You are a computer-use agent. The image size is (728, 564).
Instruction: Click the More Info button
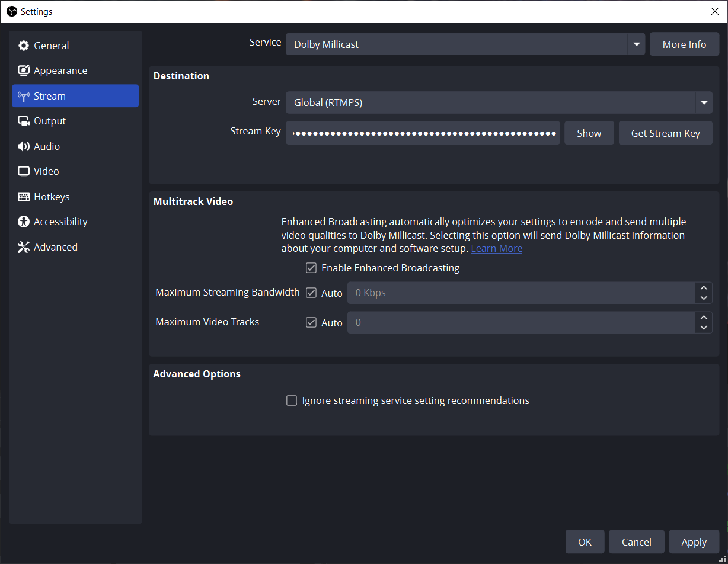[x=684, y=44]
